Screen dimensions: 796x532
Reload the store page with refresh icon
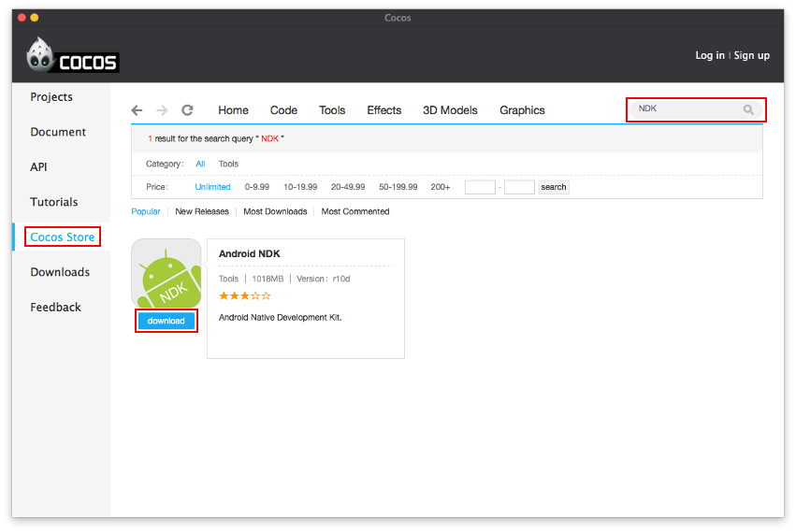click(187, 110)
